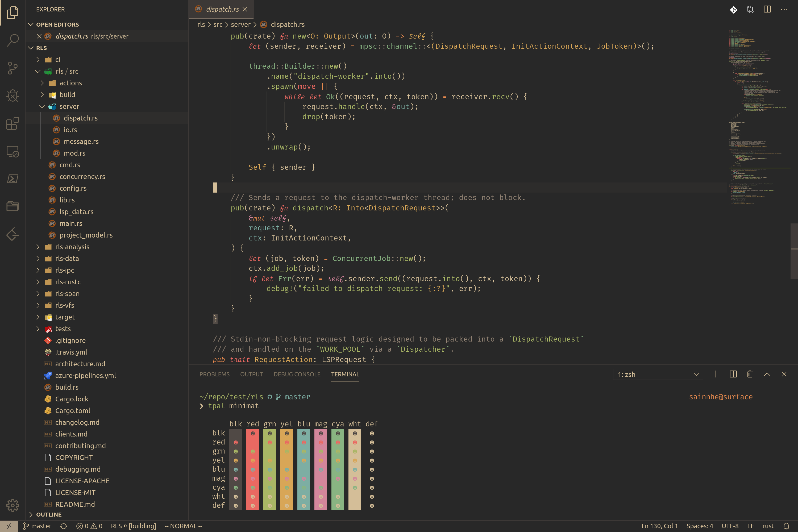Click RLS building status indicator
Image resolution: width=798 pixels, height=532 pixels.
point(133,526)
